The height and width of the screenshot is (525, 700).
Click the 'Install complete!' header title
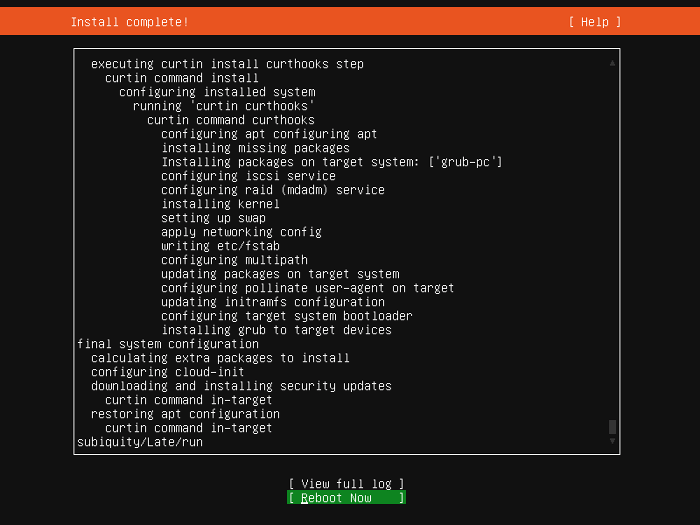coord(129,22)
